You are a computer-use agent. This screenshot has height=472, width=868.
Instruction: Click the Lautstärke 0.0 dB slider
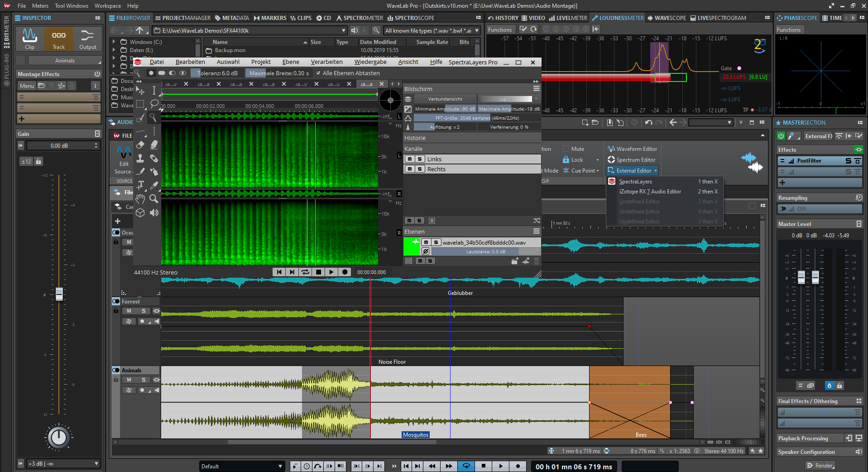(485, 251)
